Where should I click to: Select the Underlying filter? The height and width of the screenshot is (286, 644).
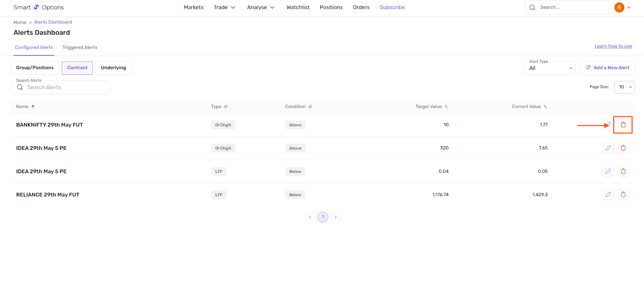coord(114,68)
